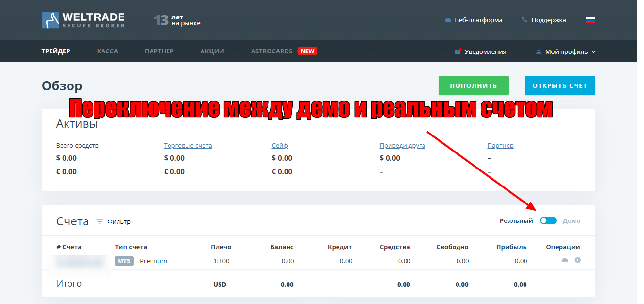Click the cloud icon in Operations column
Screen dimensions: 644x304
coord(565,260)
